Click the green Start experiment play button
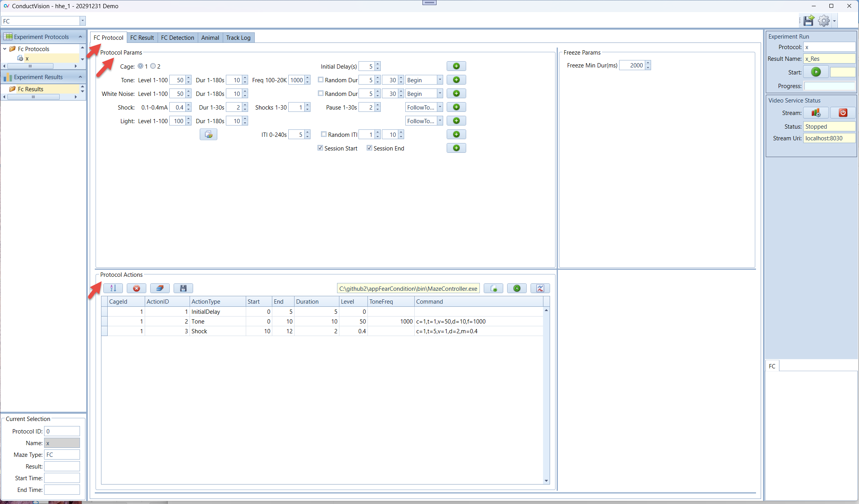 (x=816, y=72)
